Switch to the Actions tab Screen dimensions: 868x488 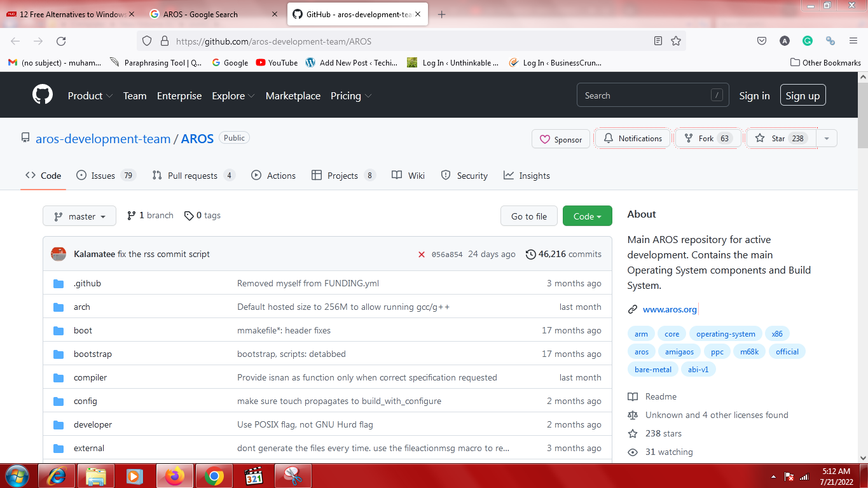click(273, 176)
